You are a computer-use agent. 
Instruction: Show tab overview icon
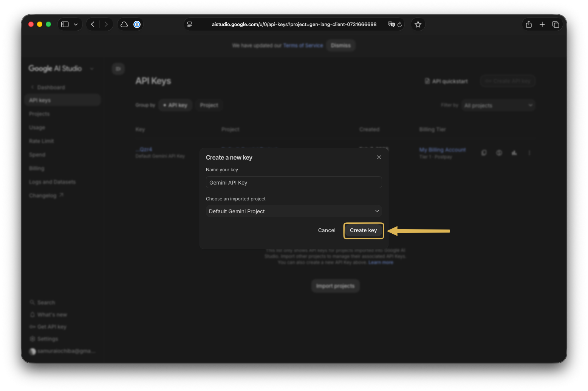pos(556,24)
